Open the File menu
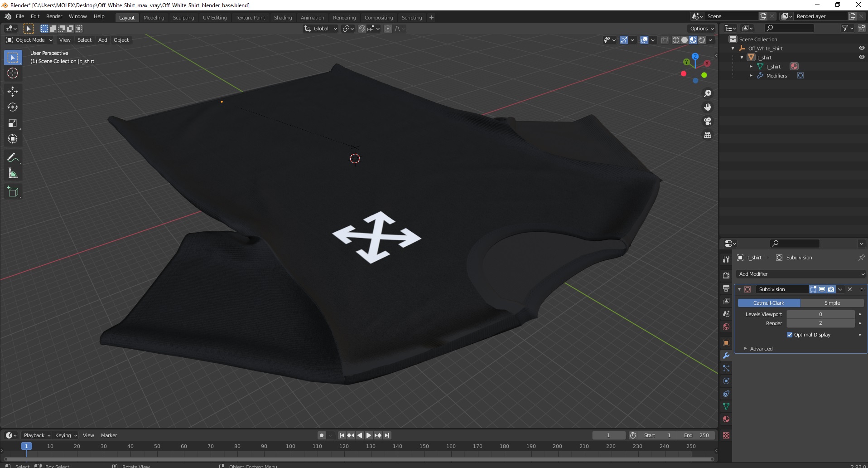868x468 pixels. click(20, 16)
